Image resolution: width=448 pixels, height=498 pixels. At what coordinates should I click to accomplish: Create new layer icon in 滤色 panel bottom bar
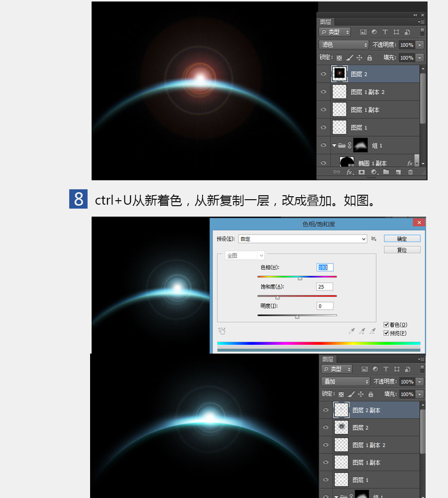[398, 172]
